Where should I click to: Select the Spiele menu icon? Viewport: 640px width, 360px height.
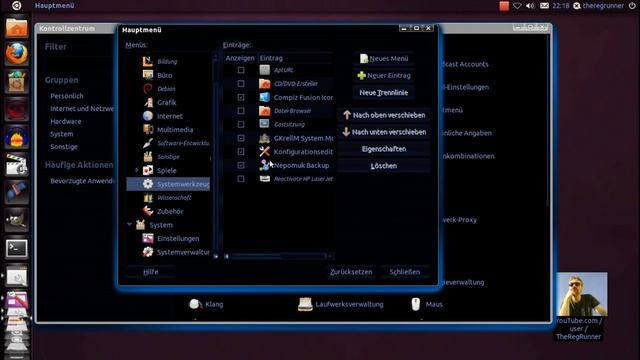pyautogui.click(x=147, y=170)
